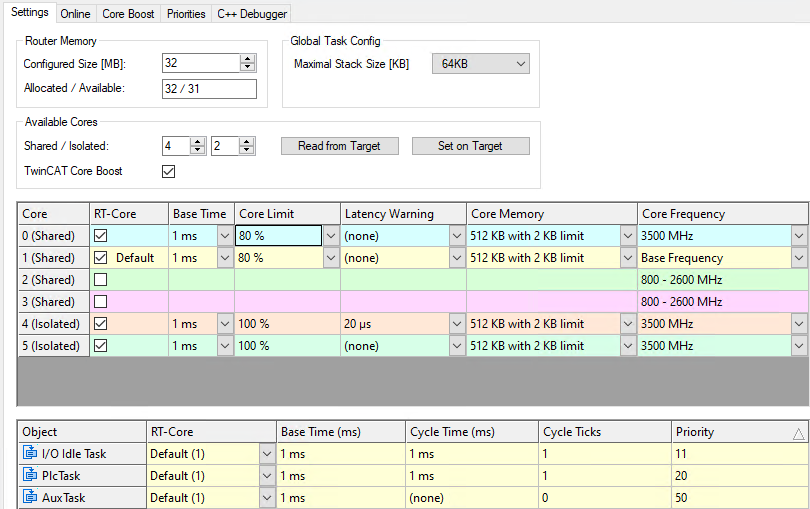Enable RT-Core for Core 2 (Shared)
The width and height of the screenshot is (810, 509).
point(100,280)
